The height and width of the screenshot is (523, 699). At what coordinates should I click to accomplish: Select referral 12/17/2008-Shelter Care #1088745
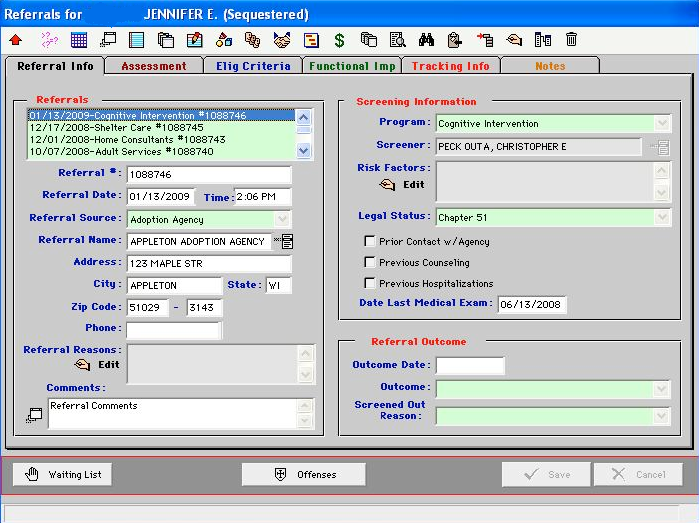click(161, 128)
